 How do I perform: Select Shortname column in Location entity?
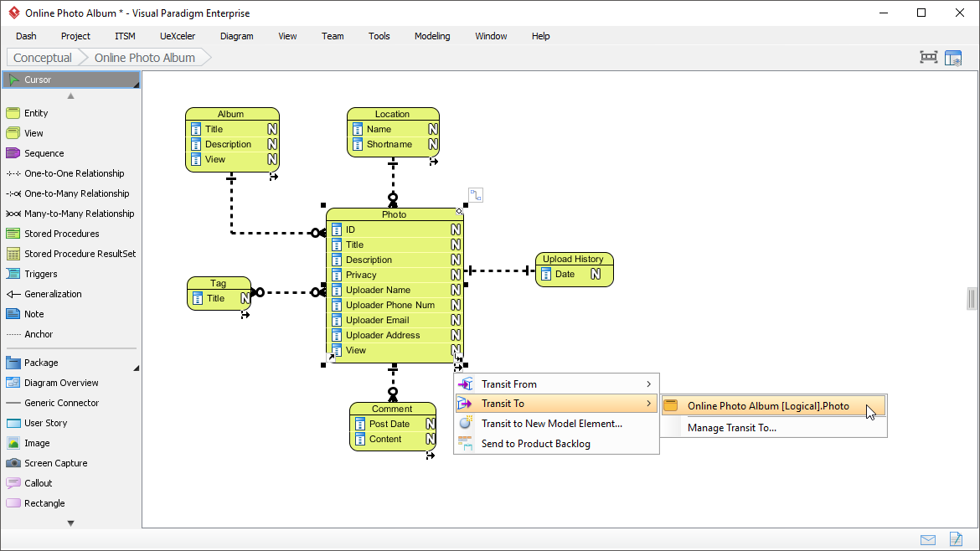[x=393, y=144]
